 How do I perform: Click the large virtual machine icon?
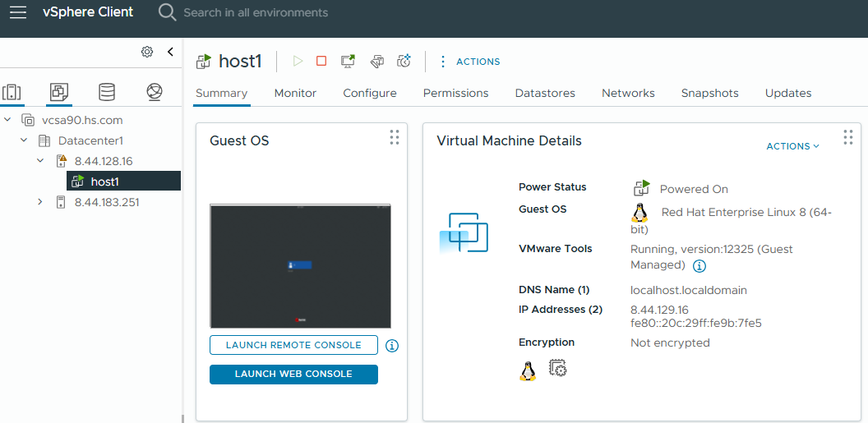pyautogui.click(x=464, y=232)
